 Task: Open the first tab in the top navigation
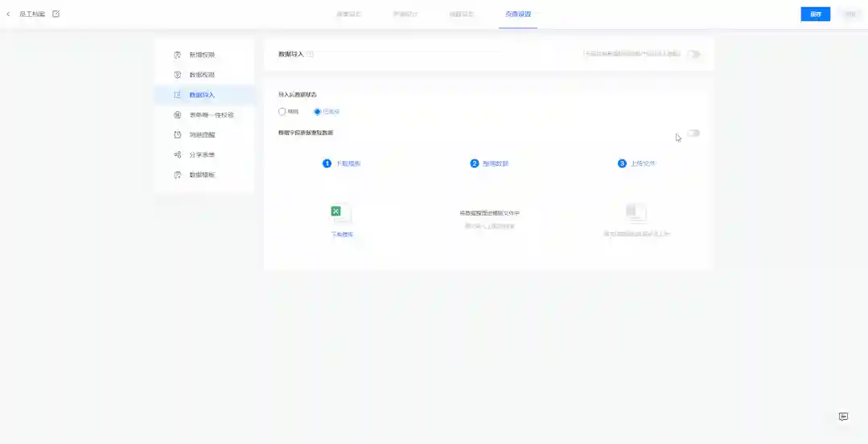[x=348, y=14]
